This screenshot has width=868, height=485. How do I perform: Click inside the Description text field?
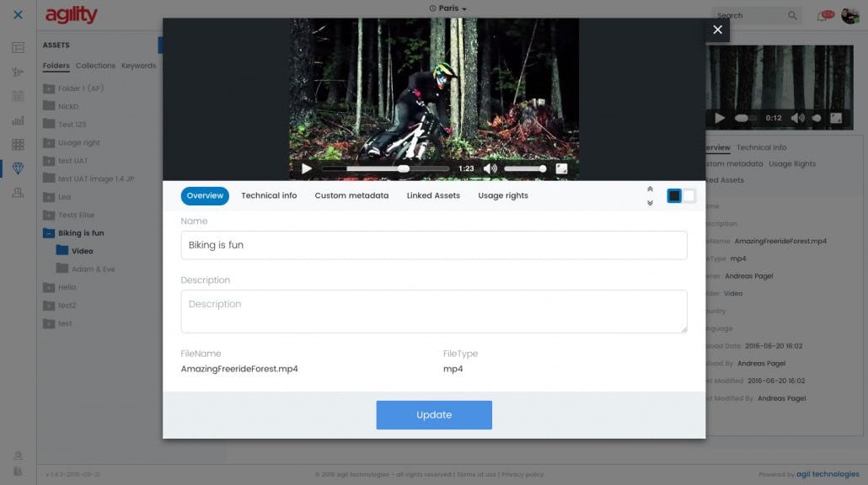click(433, 310)
